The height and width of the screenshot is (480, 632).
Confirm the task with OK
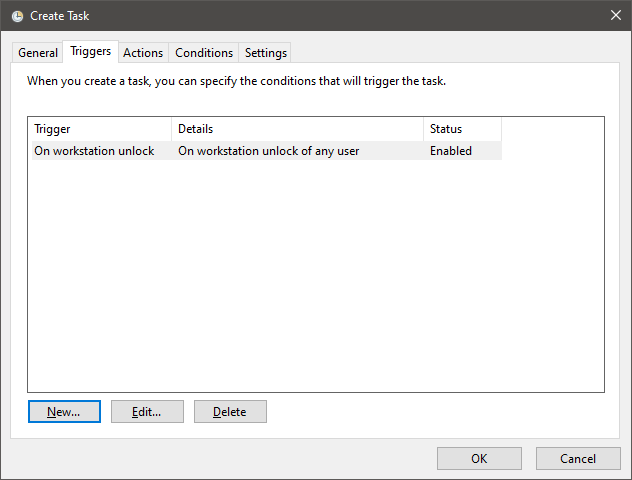coord(479,458)
